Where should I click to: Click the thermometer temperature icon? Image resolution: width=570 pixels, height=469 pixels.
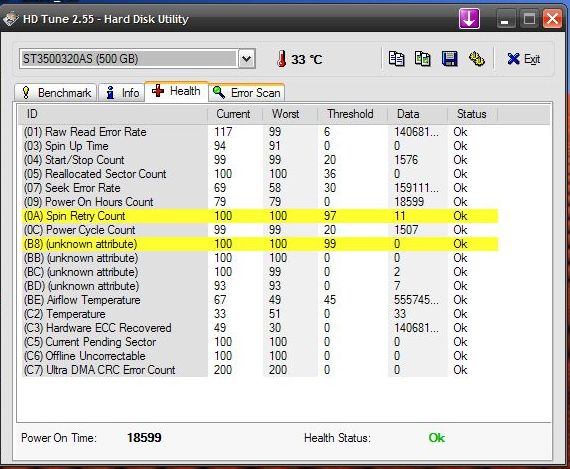(281, 59)
